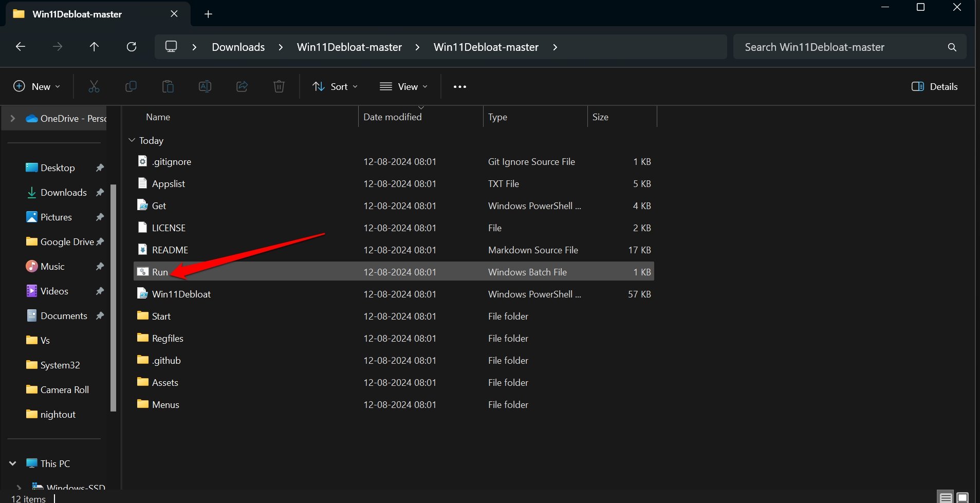Toggle the Details pane
Image resolution: width=980 pixels, height=503 pixels.
coord(934,86)
